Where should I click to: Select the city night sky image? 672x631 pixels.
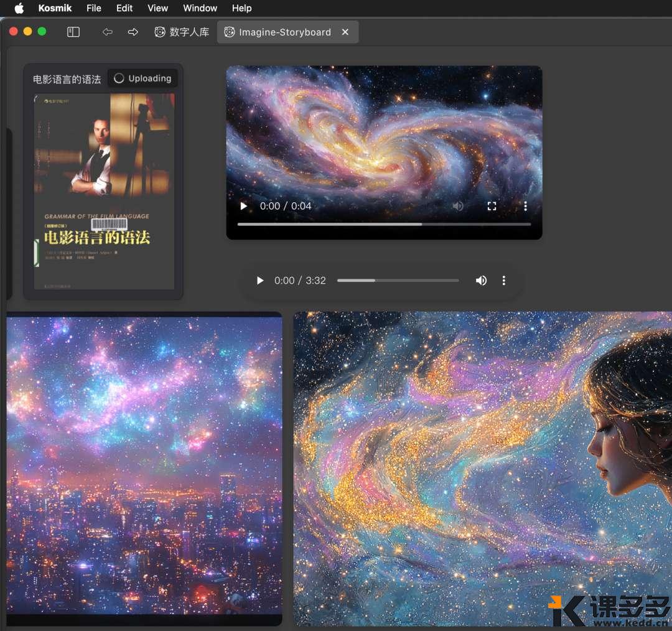coord(144,469)
